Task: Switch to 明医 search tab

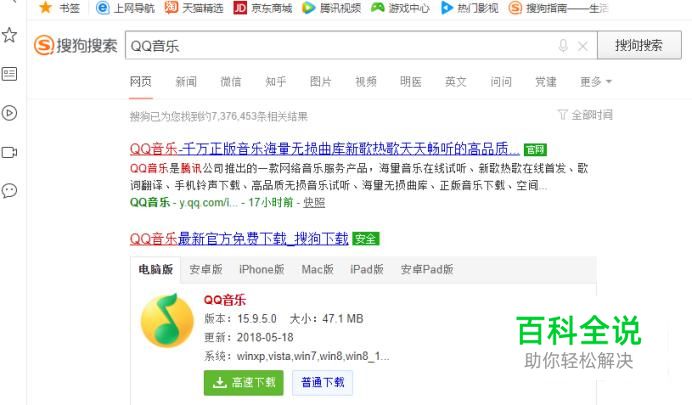Action: (x=411, y=82)
